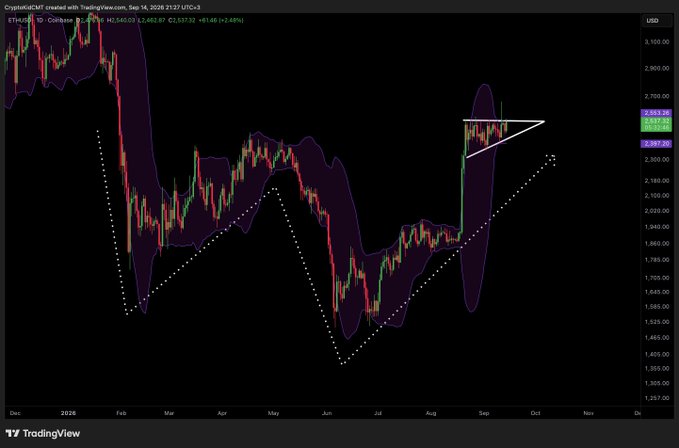This screenshot has height=448, width=679.
Task: Click the 1,465.00 price axis label
Action: coord(657,338)
